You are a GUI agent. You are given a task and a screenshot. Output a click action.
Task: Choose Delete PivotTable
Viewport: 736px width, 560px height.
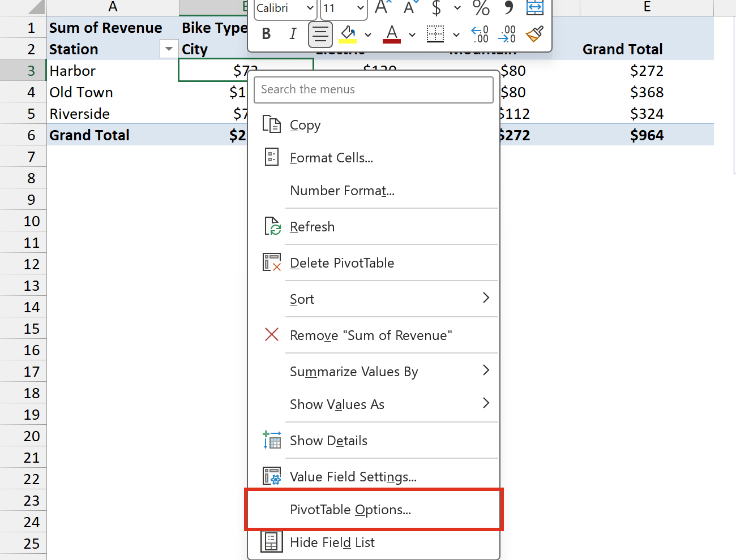[374, 263]
